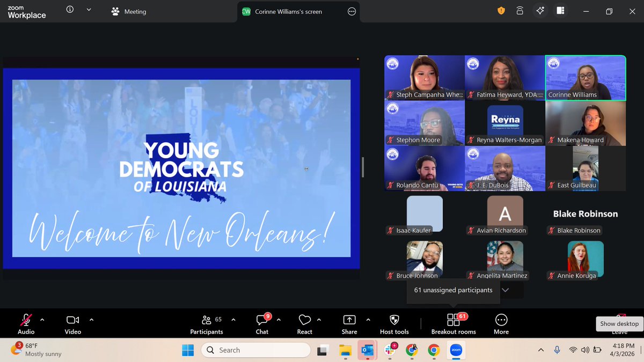Select Isaac Kaufer participant tile
The height and width of the screenshot is (362, 644).
(425, 214)
